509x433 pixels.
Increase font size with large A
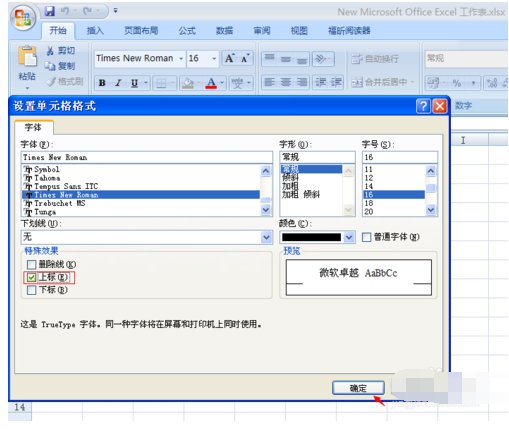coord(230,58)
